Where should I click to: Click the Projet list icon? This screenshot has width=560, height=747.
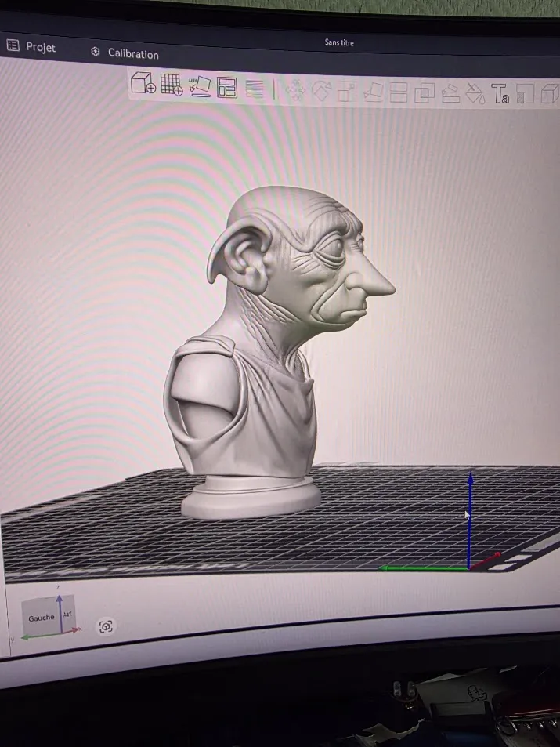pyautogui.click(x=13, y=45)
